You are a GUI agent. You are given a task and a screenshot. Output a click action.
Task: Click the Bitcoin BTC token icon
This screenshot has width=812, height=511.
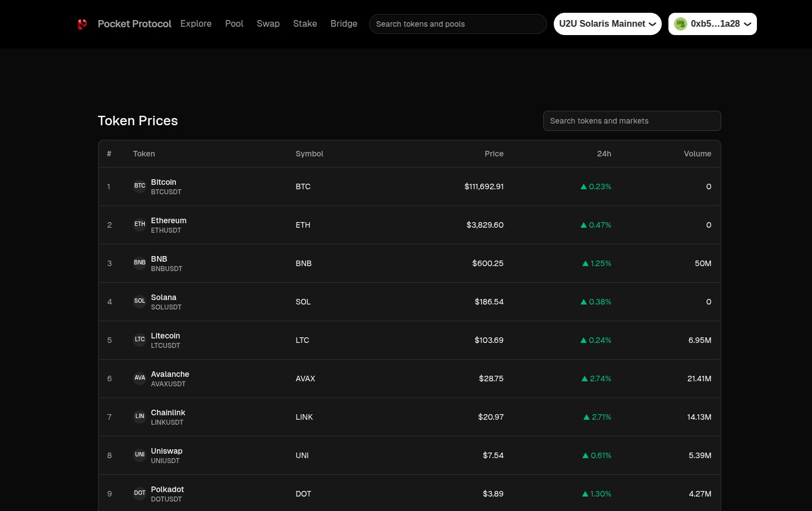click(x=140, y=186)
